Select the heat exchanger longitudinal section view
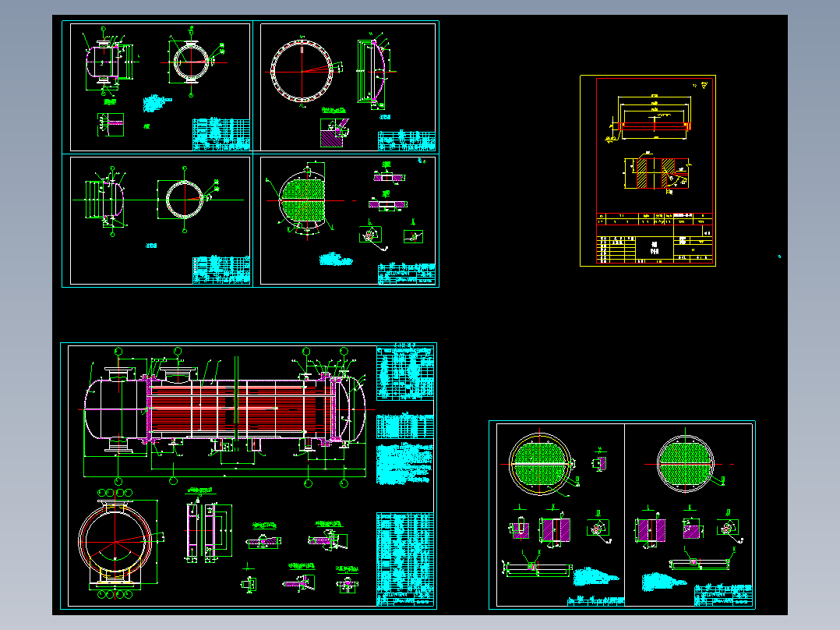840x630 pixels. (225, 410)
